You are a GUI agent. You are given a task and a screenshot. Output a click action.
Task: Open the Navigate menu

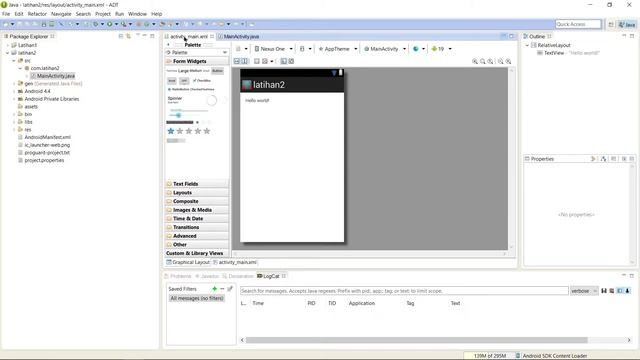61,14
